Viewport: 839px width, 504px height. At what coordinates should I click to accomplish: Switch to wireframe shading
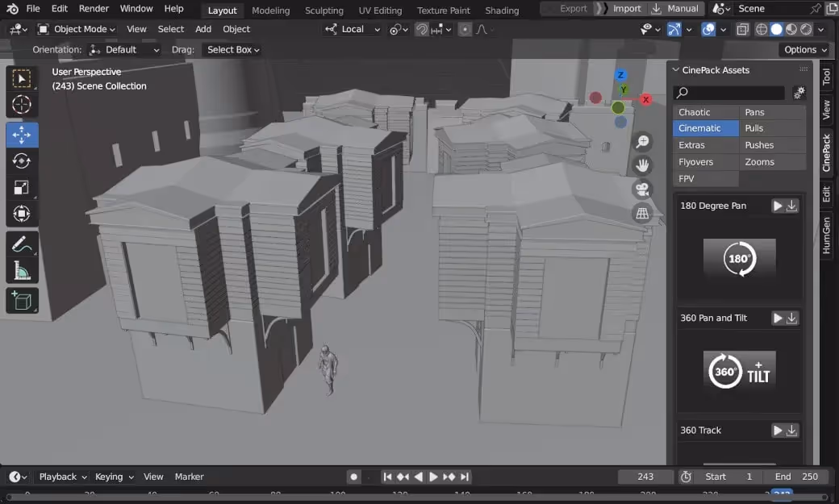(x=762, y=29)
